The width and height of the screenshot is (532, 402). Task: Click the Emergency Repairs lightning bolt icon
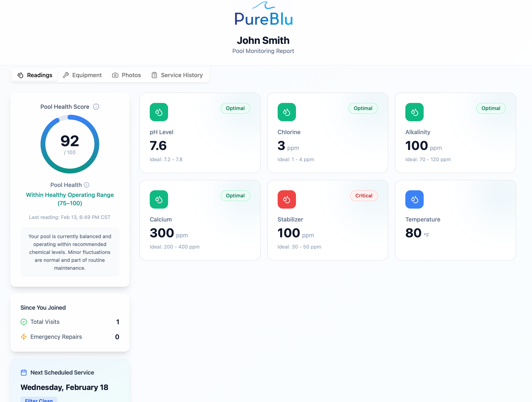pos(24,337)
